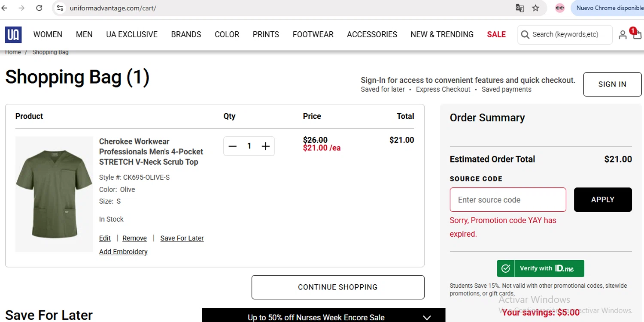
Task: Open the WOMEN menu
Action: (x=48, y=35)
